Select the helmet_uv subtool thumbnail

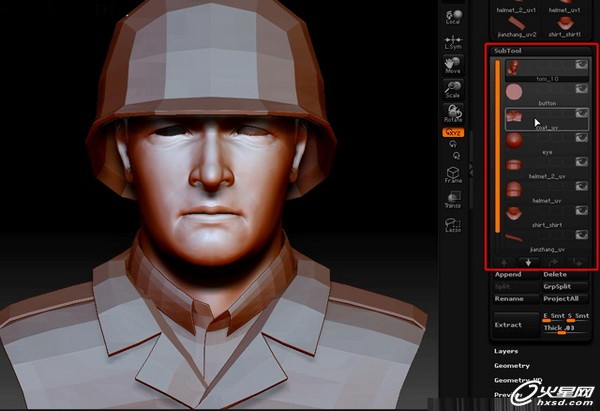[x=514, y=189]
